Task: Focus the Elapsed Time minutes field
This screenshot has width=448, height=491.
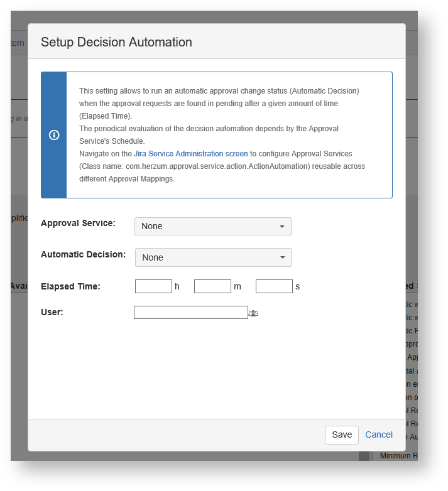Action: pos(212,286)
